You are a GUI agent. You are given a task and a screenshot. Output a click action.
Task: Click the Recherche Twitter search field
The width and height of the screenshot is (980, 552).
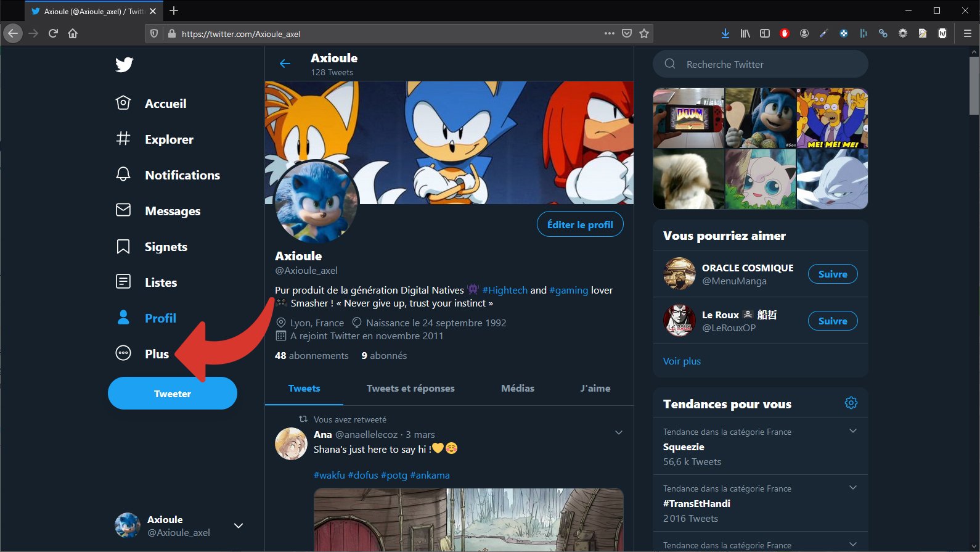(x=761, y=64)
